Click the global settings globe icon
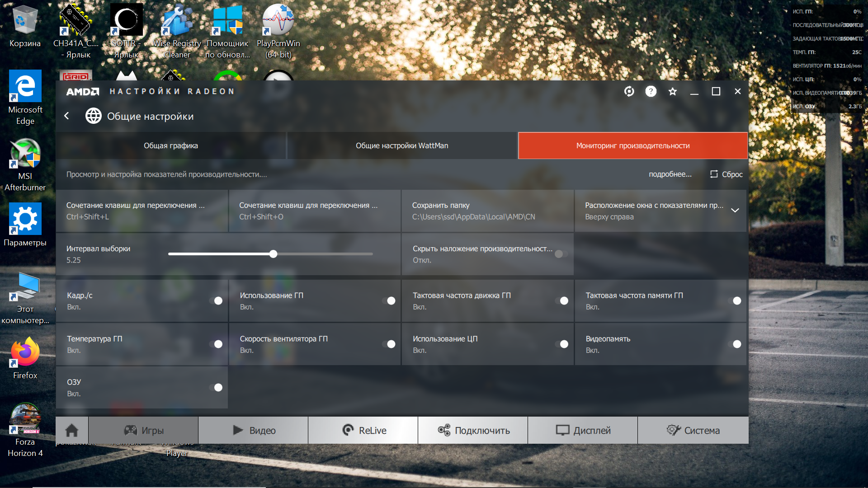868x488 pixels. tap(94, 116)
